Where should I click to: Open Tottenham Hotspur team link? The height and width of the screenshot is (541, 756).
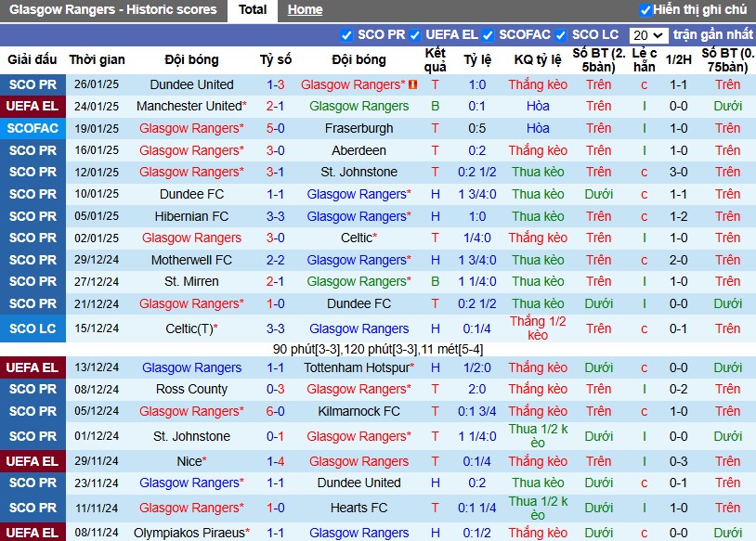[358, 368]
